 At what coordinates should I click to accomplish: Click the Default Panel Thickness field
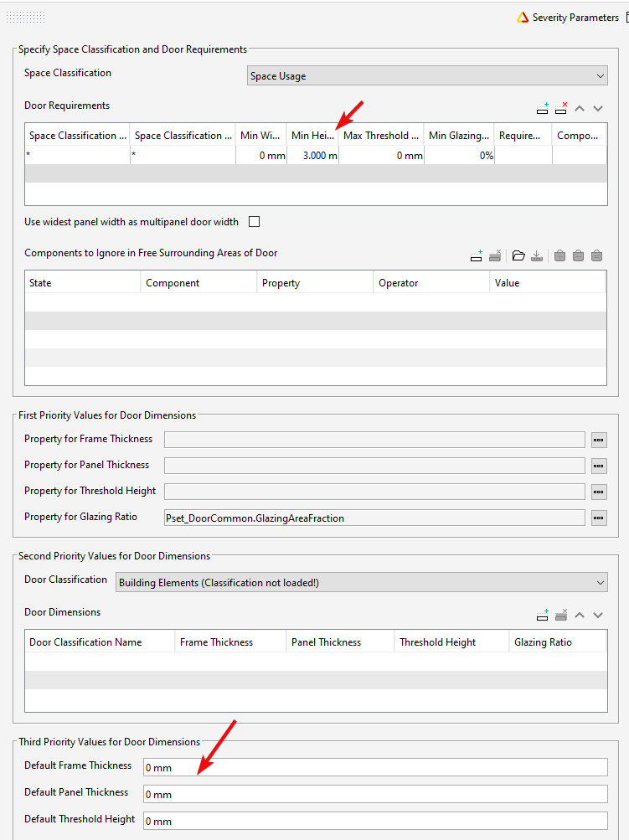[x=375, y=794]
